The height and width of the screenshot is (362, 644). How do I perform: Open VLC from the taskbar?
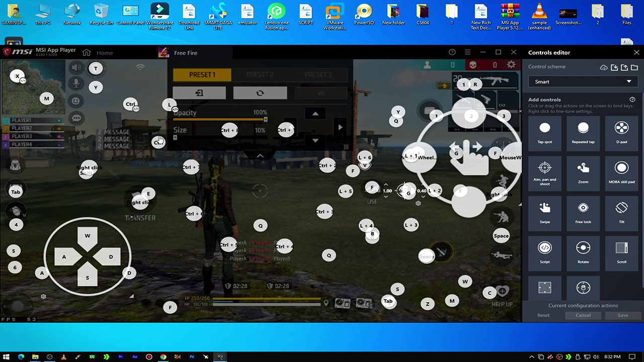63,356
